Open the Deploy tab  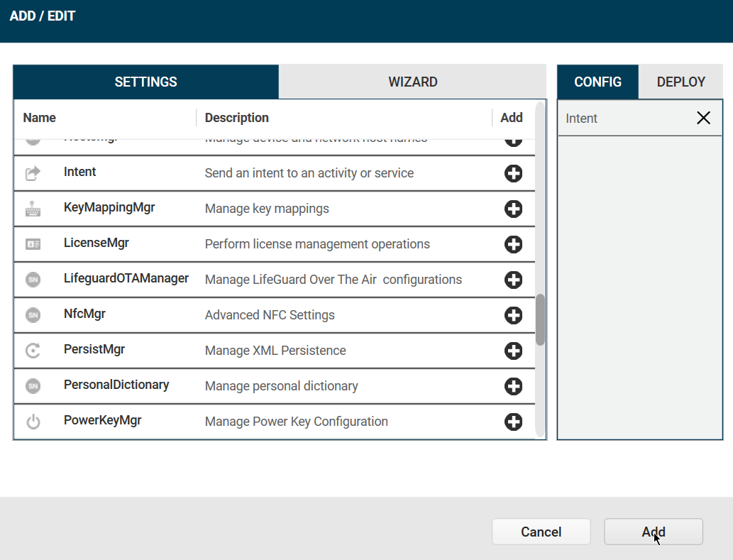click(x=680, y=82)
